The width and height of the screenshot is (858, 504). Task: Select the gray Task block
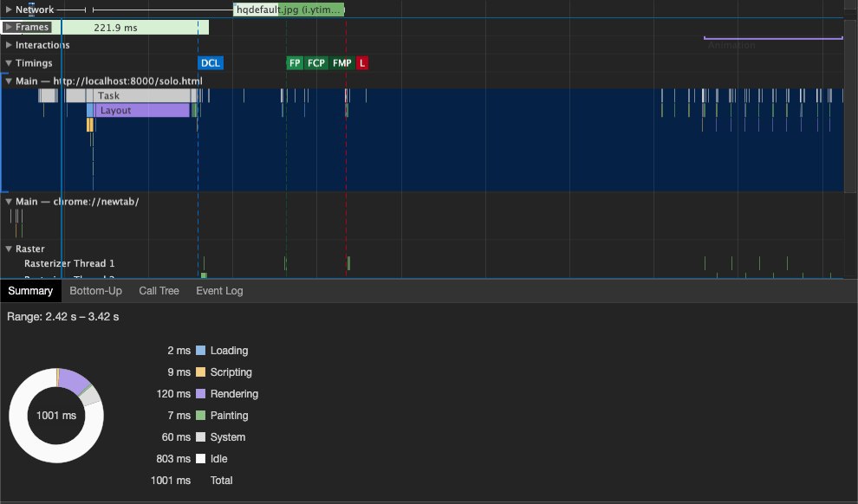145,95
